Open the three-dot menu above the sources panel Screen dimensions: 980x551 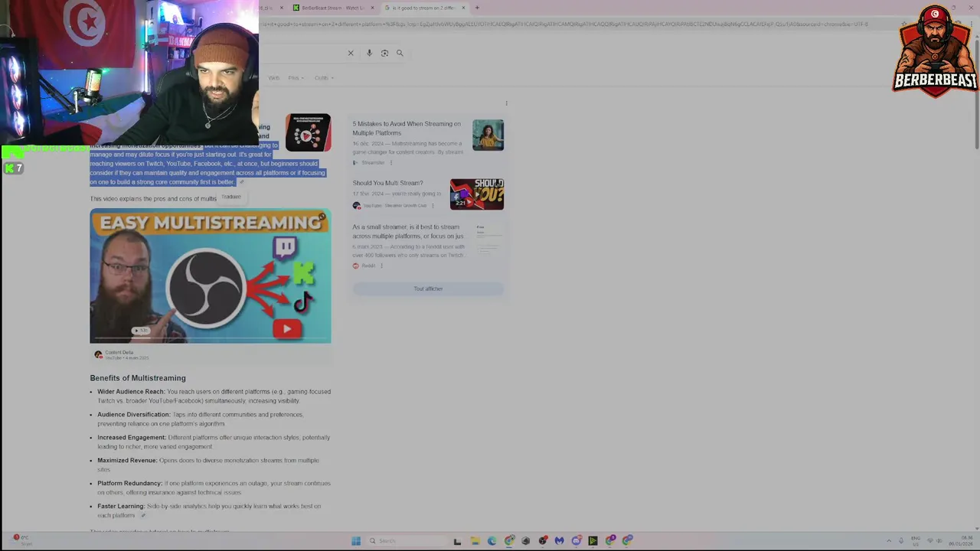(506, 103)
